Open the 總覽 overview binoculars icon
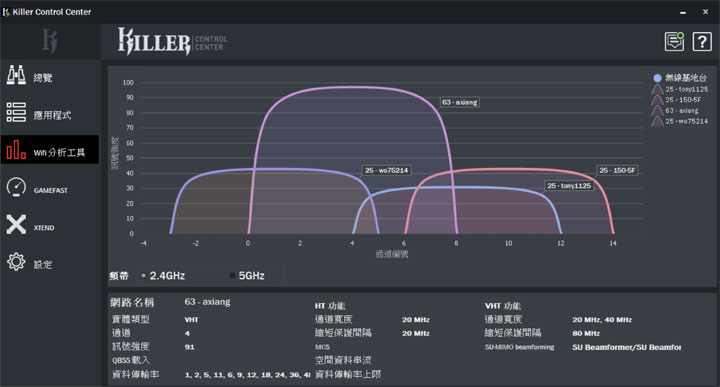 coord(16,75)
